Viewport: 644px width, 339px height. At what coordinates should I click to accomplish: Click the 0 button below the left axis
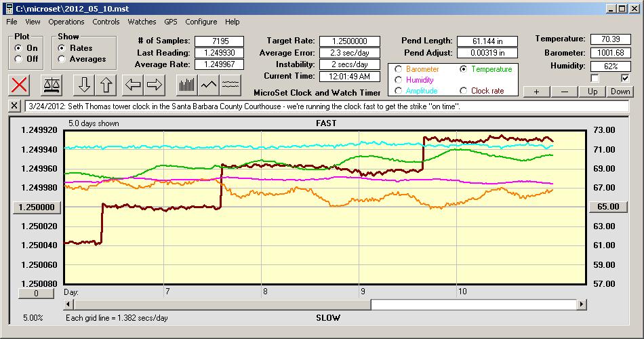(36, 294)
